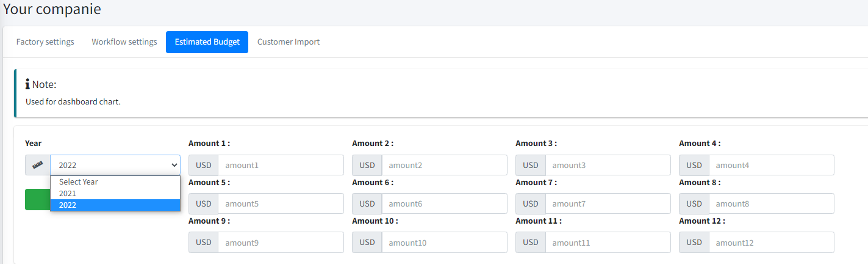The image size is (868, 264).
Task: Click the 'Year' field label
Action: tap(34, 143)
